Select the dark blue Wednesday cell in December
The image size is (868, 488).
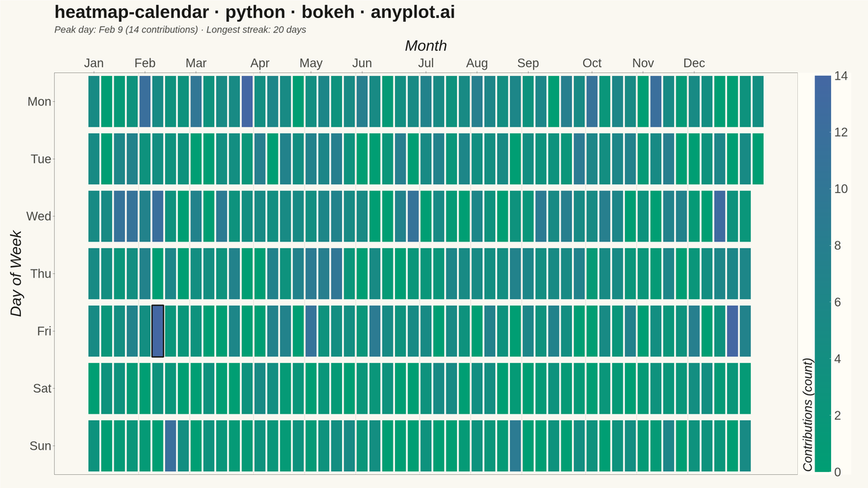point(720,216)
